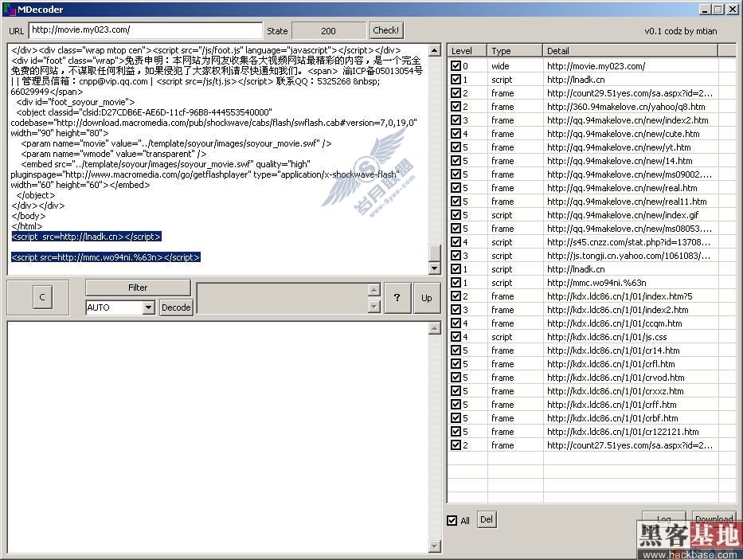Uncheck the mmc.wo94ni.%63n row checkbox
The width and height of the screenshot is (743, 560).
tap(456, 283)
